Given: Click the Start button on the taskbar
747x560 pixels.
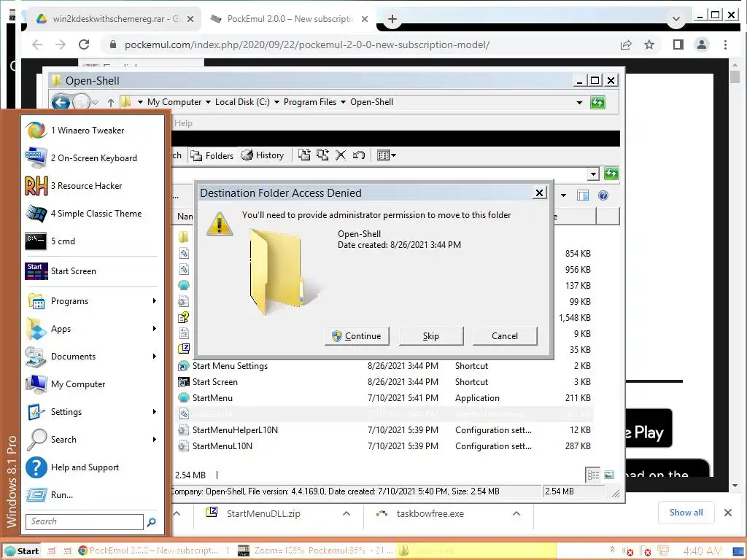Looking at the screenshot, I should 21,551.
